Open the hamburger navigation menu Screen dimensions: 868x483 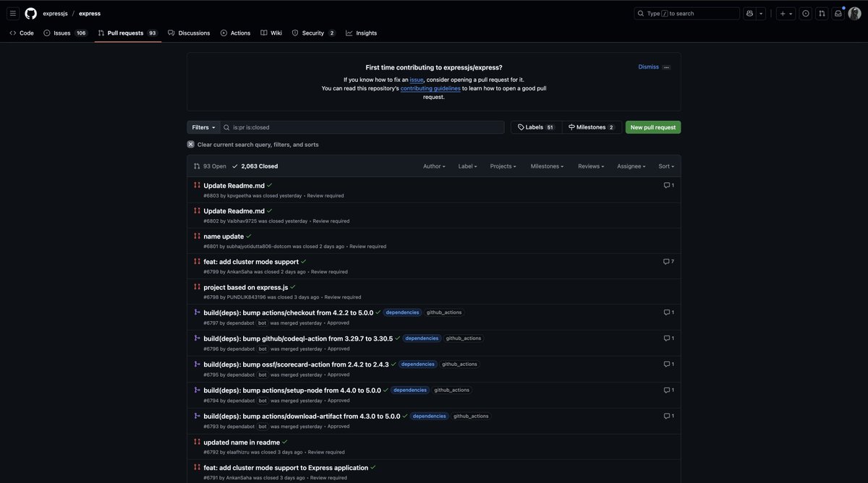13,13
